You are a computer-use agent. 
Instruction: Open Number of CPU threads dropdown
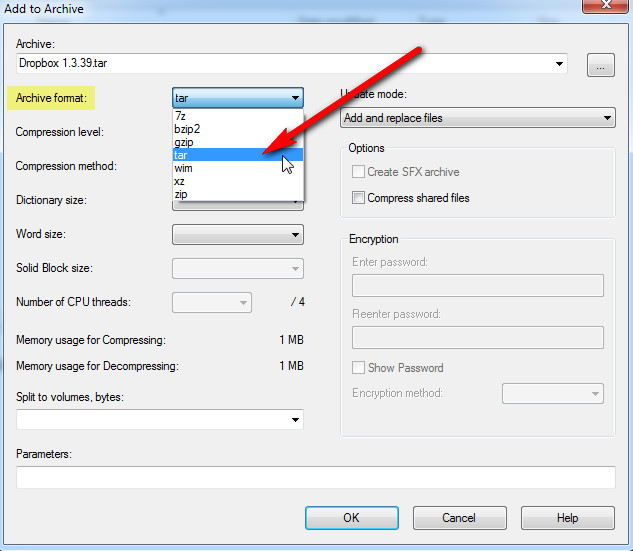(x=212, y=302)
